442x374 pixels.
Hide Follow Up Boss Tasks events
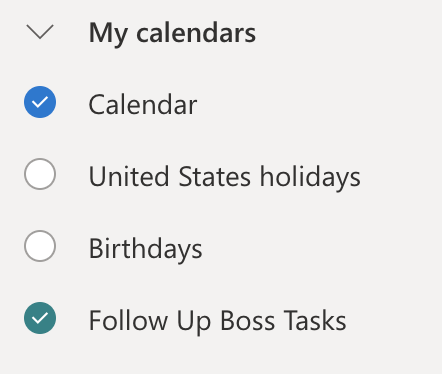point(40,318)
